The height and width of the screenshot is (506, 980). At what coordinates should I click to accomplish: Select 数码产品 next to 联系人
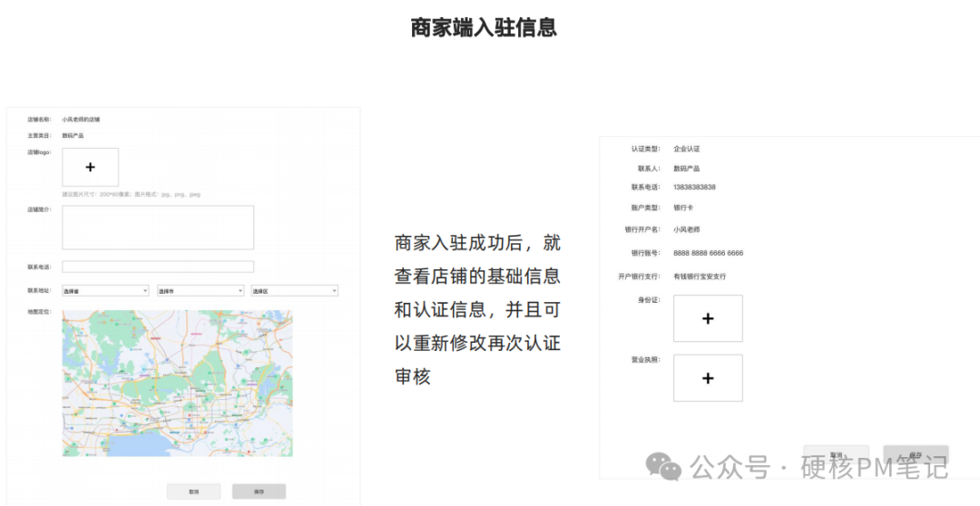point(686,168)
